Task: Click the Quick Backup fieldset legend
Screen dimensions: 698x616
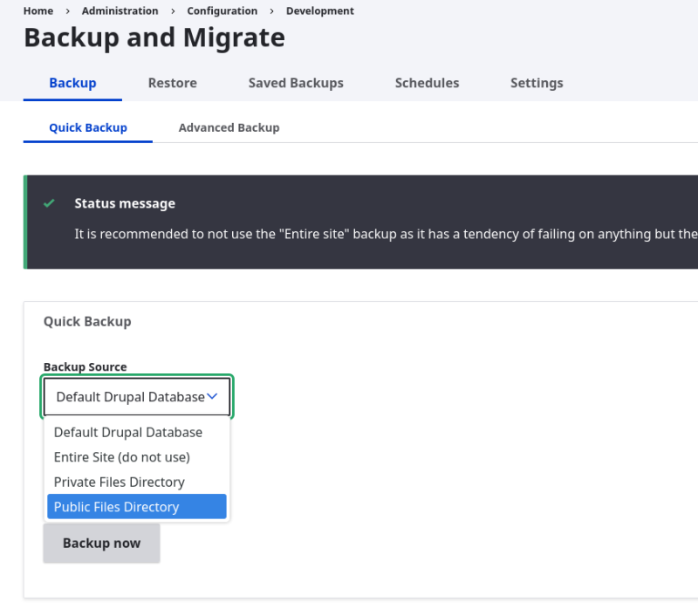Action: pos(87,321)
